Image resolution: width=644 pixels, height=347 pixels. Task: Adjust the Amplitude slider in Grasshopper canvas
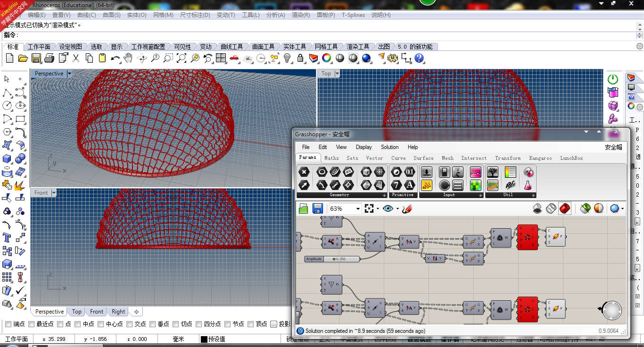tap(332, 259)
